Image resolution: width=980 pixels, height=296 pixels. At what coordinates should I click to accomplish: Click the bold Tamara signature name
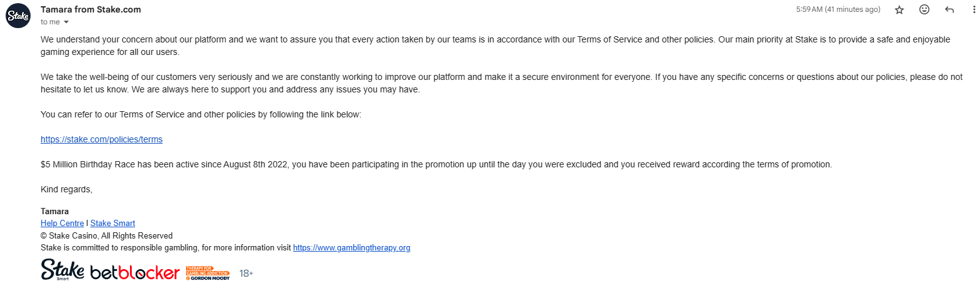[x=54, y=211]
